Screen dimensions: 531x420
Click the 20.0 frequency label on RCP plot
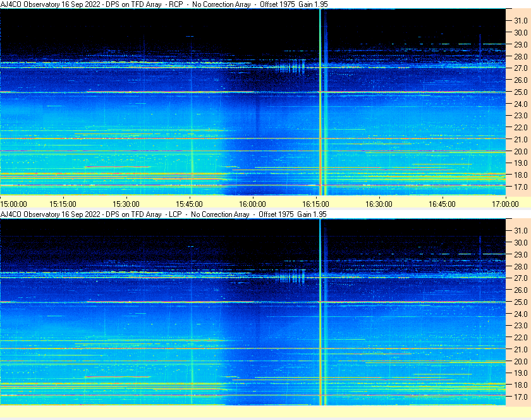tap(521, 151)
